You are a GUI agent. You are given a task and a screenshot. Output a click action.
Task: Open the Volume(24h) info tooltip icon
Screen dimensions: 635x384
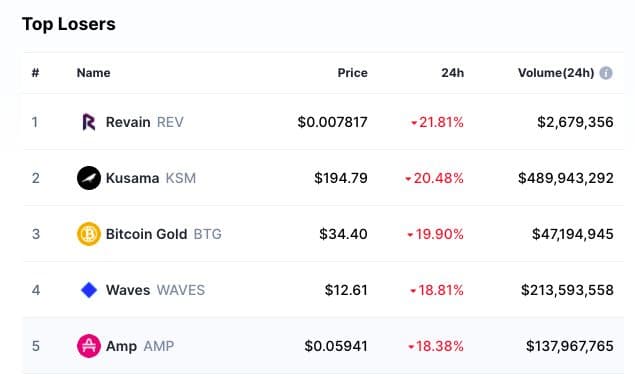coord(606,73)
